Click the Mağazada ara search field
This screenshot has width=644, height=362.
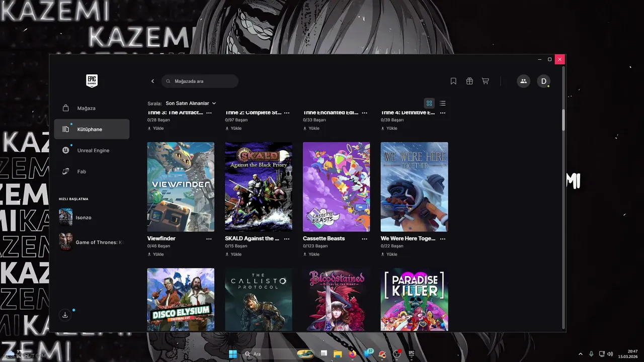click(200, 81)
